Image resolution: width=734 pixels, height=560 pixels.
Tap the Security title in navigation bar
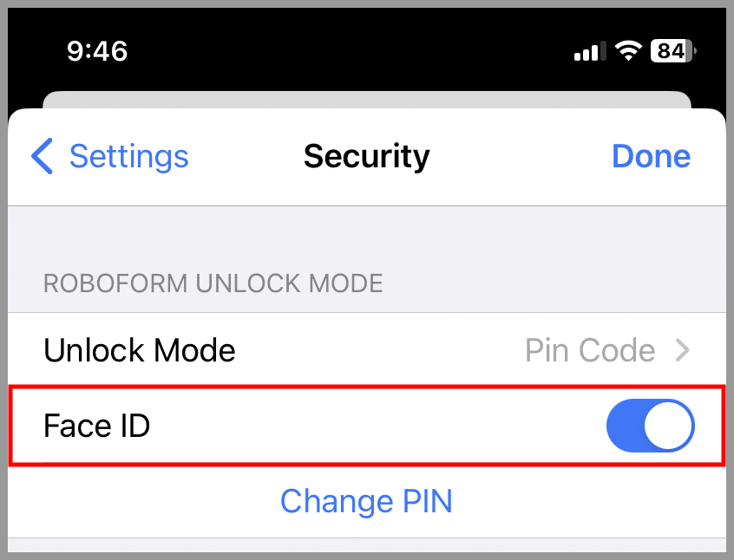[366, 156]
